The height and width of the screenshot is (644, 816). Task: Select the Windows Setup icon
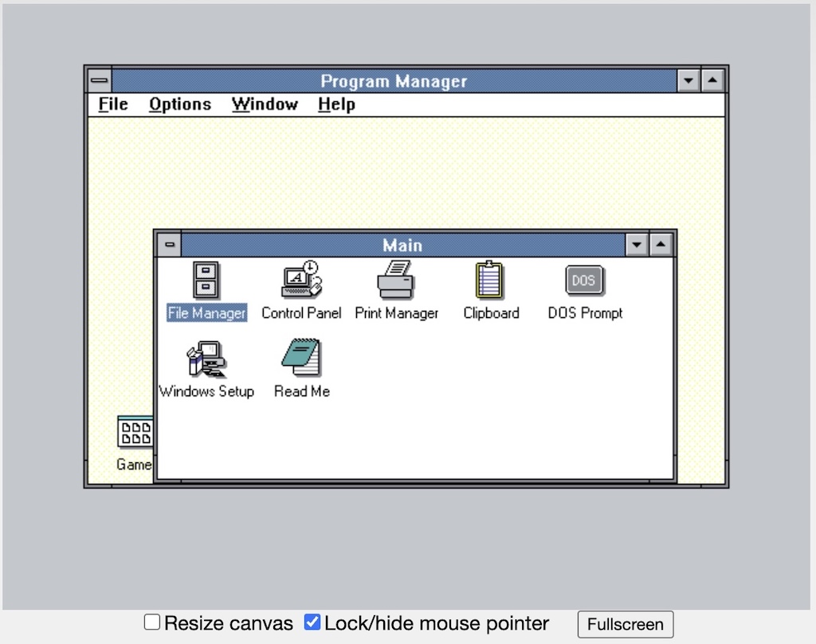pyautogui.click(x=206, y=359)
